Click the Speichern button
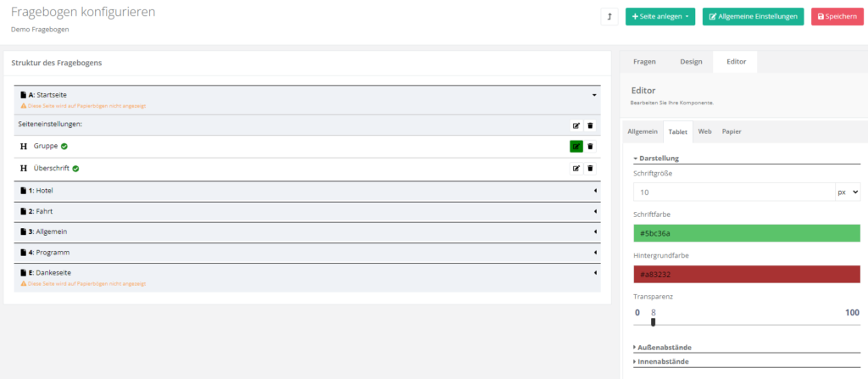The image size is (868, 379). (831, 17)
